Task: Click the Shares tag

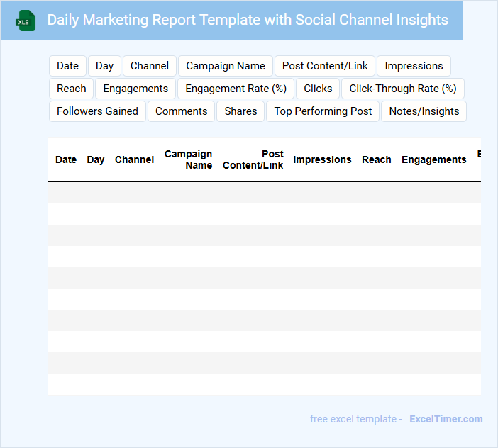Action: tap(240, 111)
